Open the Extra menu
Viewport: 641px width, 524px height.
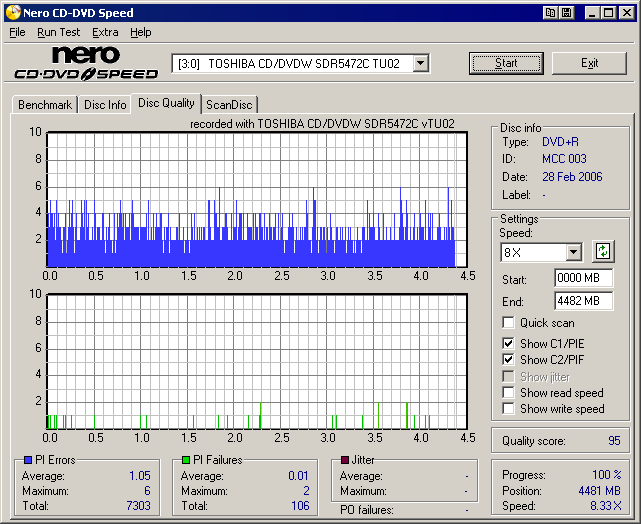click(105, 32)
